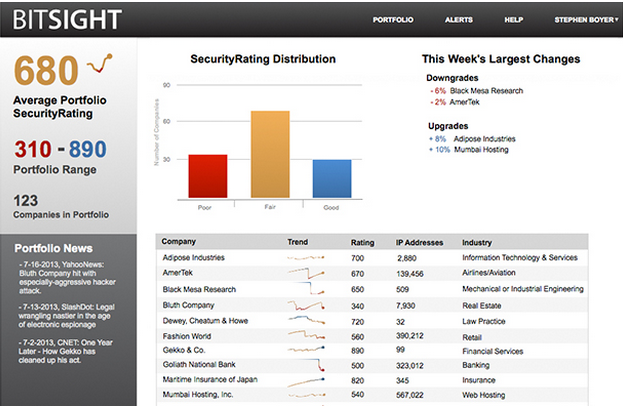The height and width of the screenshot is (414, 623).
Task: View Adipose Industries trend sparkline
Action: coord(306,258)
